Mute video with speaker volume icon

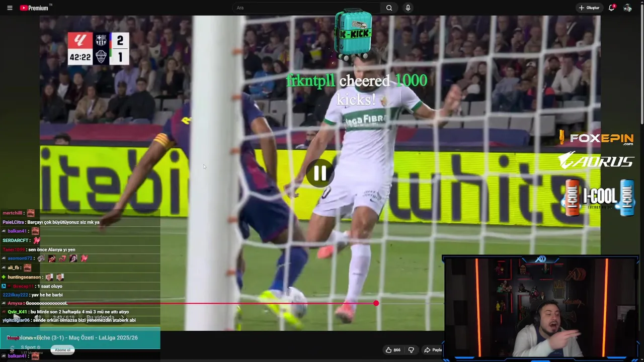pyautogui.click(x=38, y=318)
